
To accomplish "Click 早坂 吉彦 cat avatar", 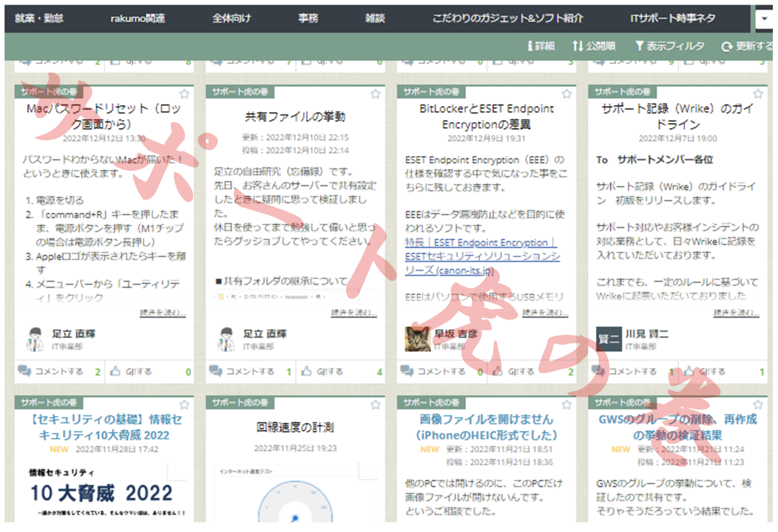I will (x=417, y=339).
